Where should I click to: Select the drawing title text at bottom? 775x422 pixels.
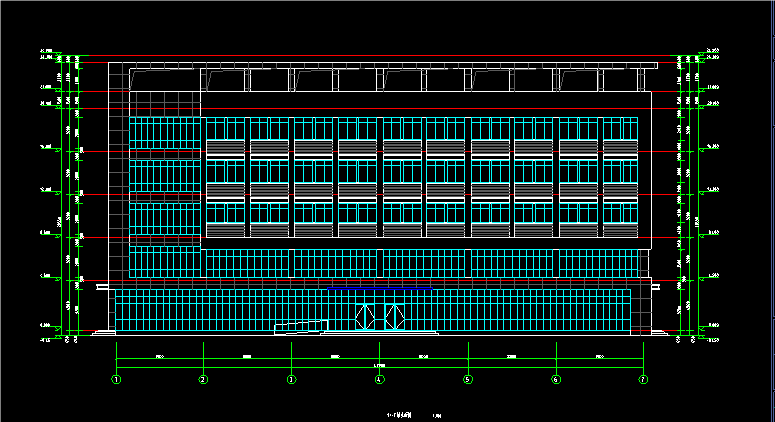tap(399, 415)
